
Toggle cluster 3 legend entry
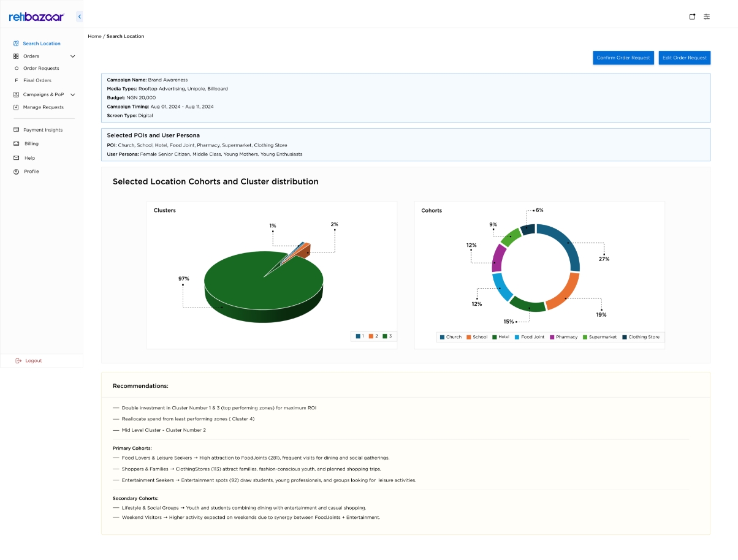(x=387, y=336)
